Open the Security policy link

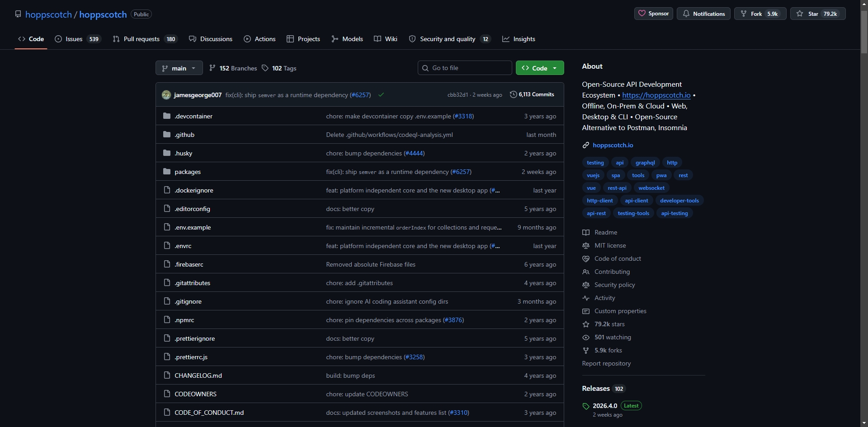(x=615, y=285)
